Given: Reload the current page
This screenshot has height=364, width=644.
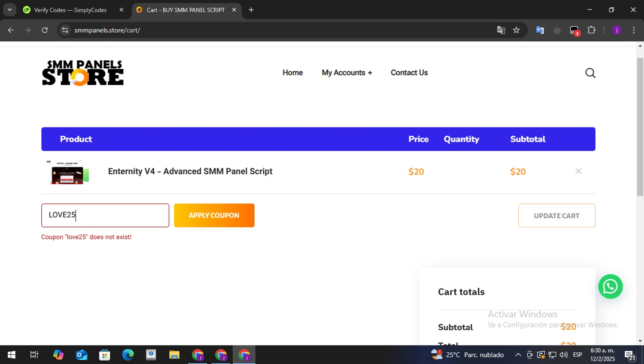Looking at the screenshot, I should [45, 30].
